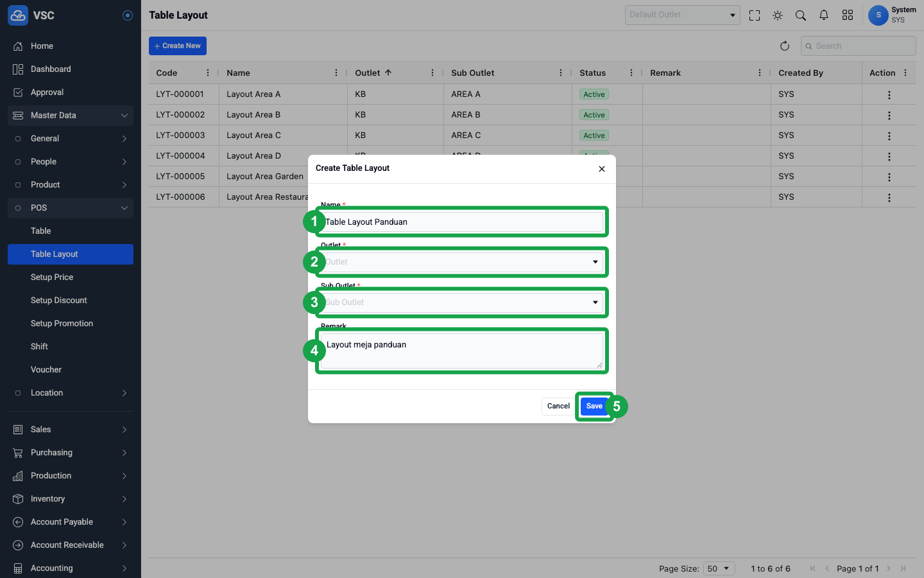Click the Create New button

pyautogui.click(x=178, y=46)
